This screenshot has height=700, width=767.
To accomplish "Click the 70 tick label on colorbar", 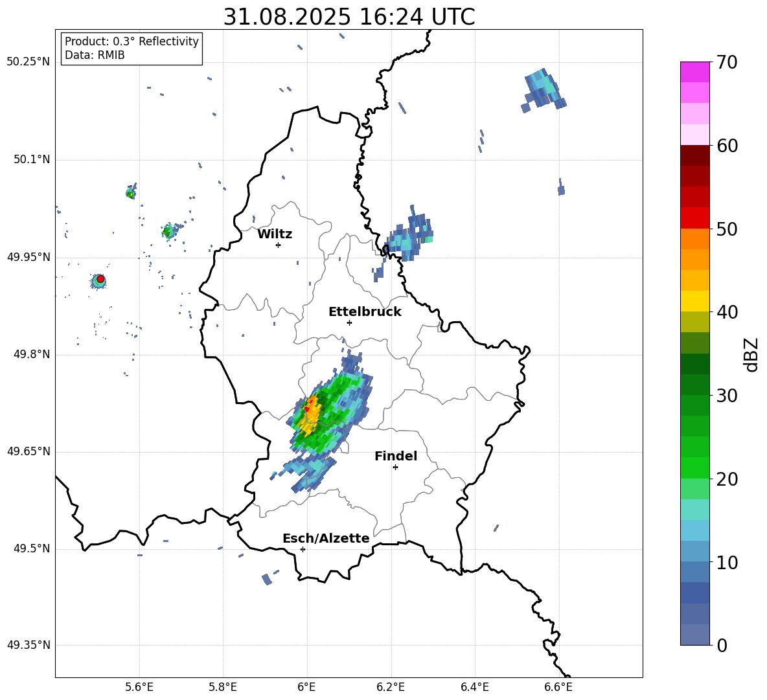I will 727,62.
